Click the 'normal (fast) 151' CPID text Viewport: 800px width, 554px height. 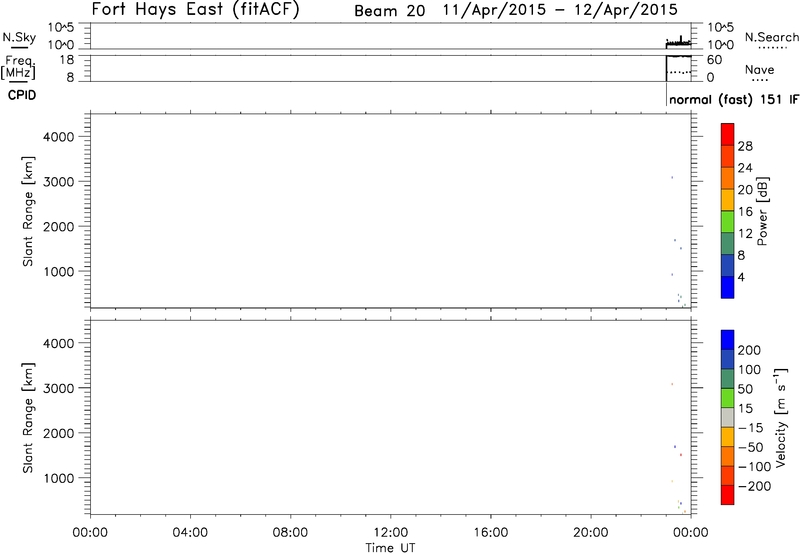[x=726, y=99]
